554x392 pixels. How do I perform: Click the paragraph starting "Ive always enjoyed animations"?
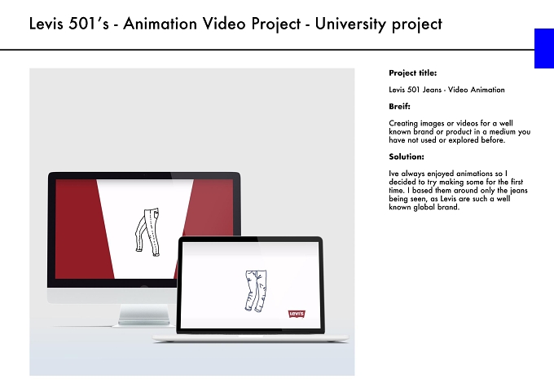[x=458, y=190]
